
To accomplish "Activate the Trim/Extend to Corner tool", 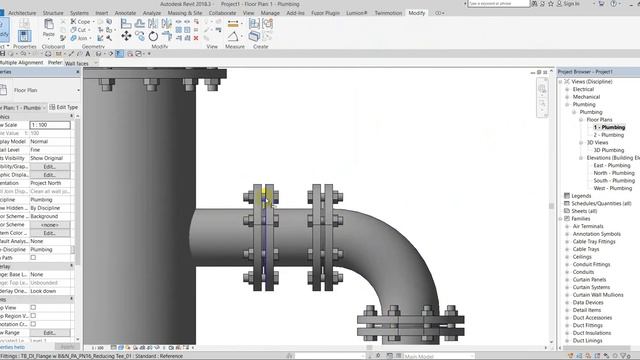I will (x=167, y=36).
